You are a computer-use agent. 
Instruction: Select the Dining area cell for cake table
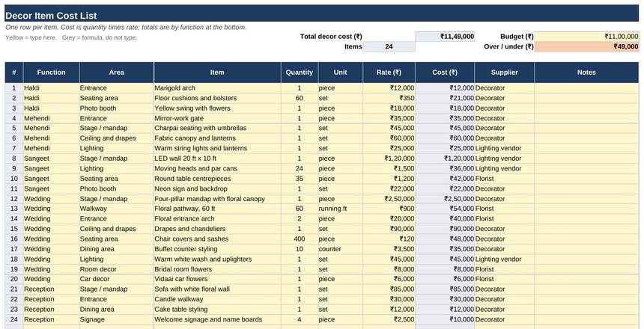click(117, 310)
